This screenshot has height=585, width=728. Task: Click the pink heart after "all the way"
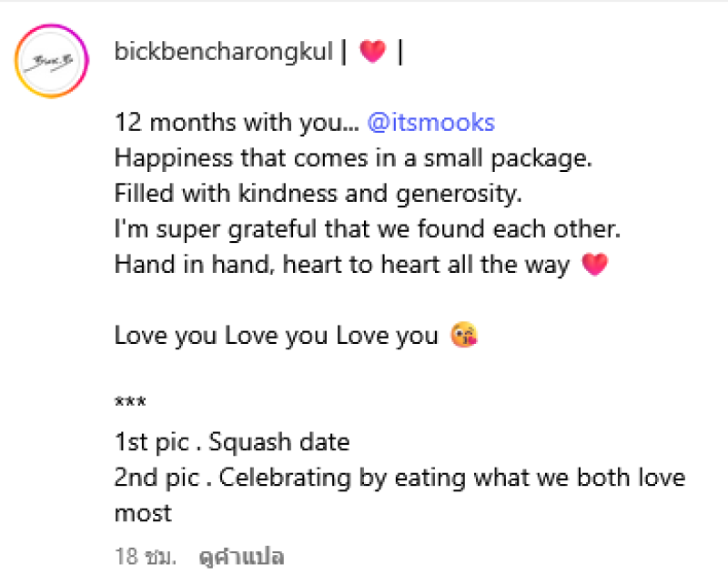pos(592,266)
